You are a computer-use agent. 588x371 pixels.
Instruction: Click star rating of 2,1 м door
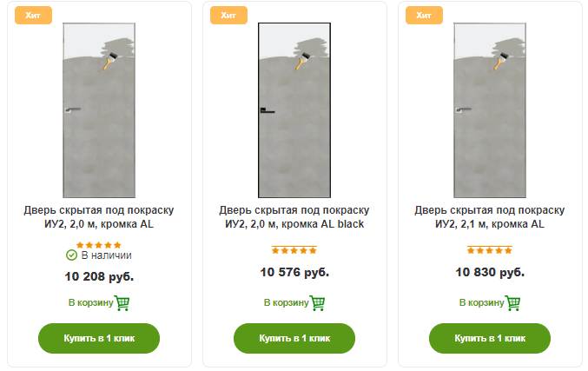coord(490,251)
